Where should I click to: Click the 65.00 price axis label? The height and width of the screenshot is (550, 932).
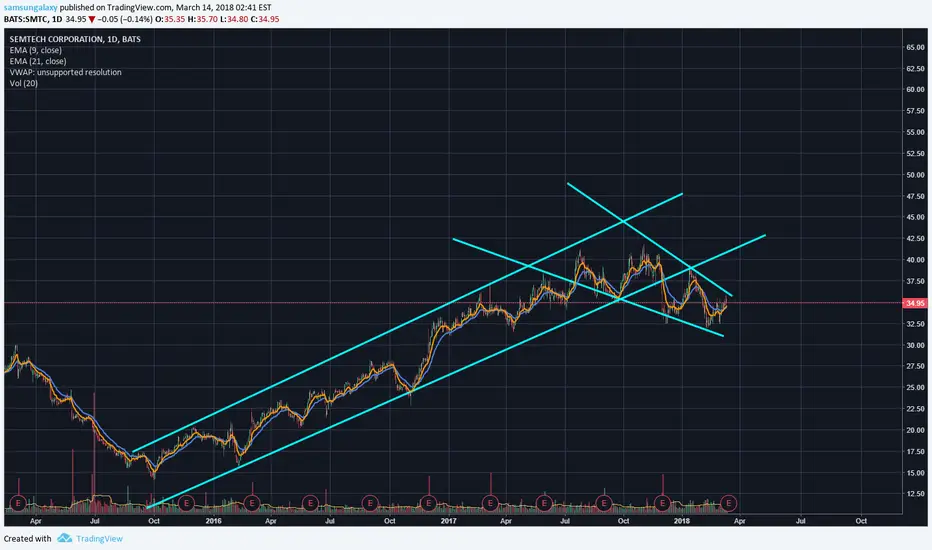(x=915, y=47)
